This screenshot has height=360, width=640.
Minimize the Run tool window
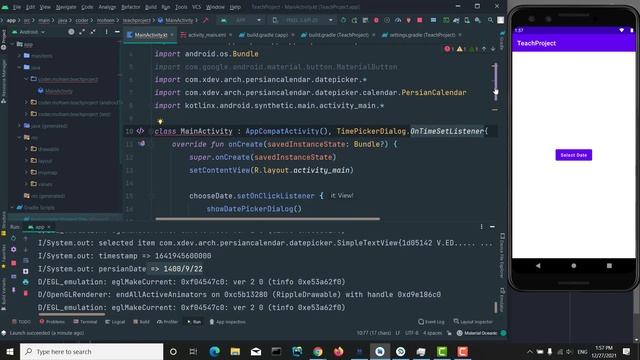[x=492, y=227]
